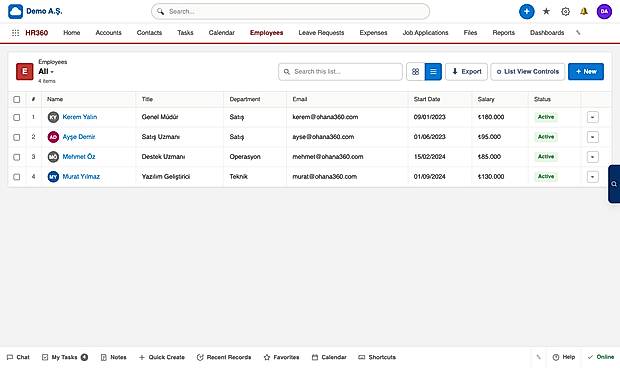Go to the Dashboards tab
620x368 pixels.
click(x=547, y=33)
